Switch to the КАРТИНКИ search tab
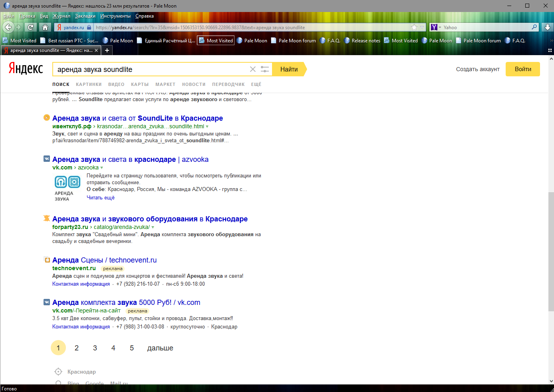 pyautogui.click(x=89, y=84)
